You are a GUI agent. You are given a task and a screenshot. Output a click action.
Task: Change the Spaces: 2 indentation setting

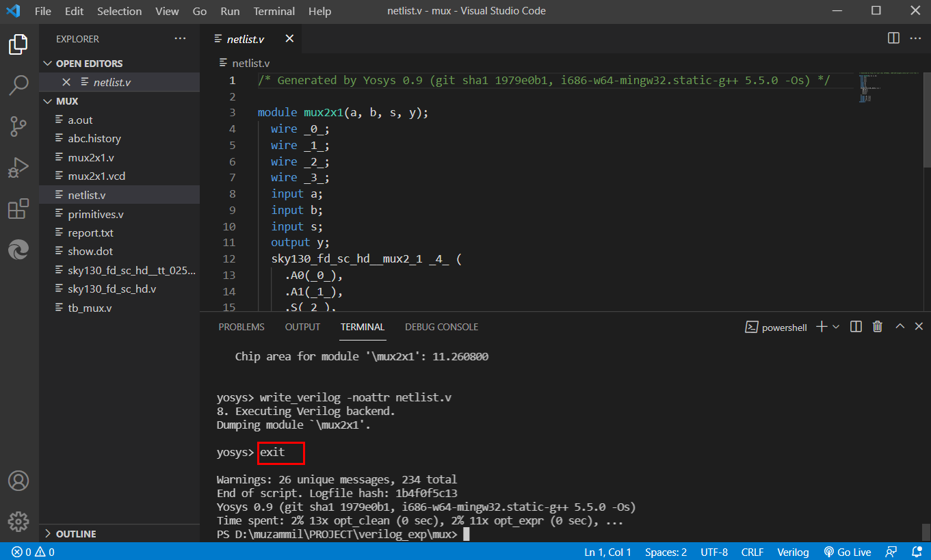point(666,552)
